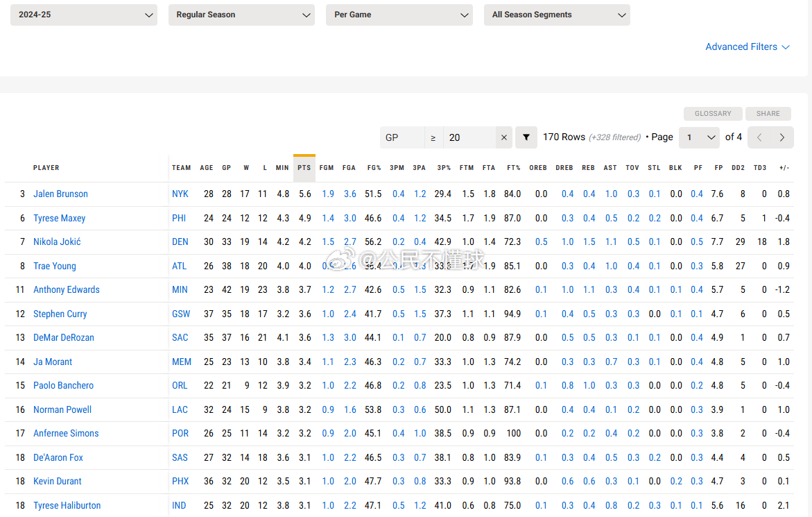Sort by the TD3 column header
Image resolution: width=812 pixels, height=517 pixels.
[x=760, y=168]
